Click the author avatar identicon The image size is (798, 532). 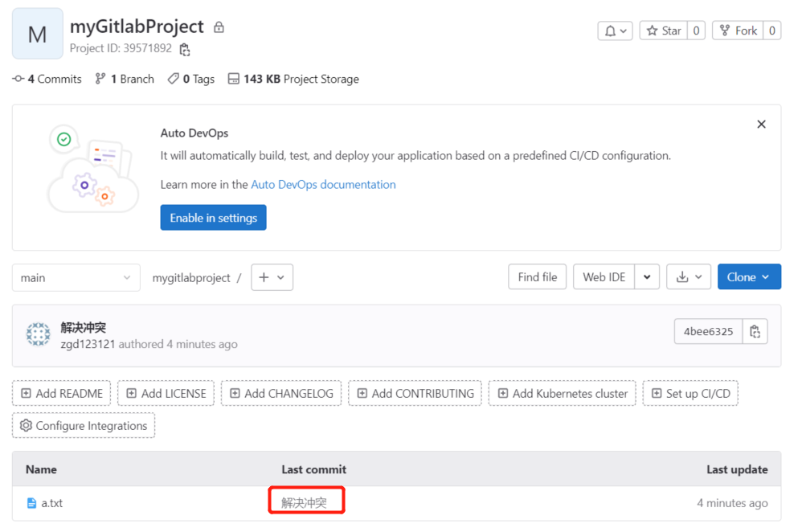(38, 334)
